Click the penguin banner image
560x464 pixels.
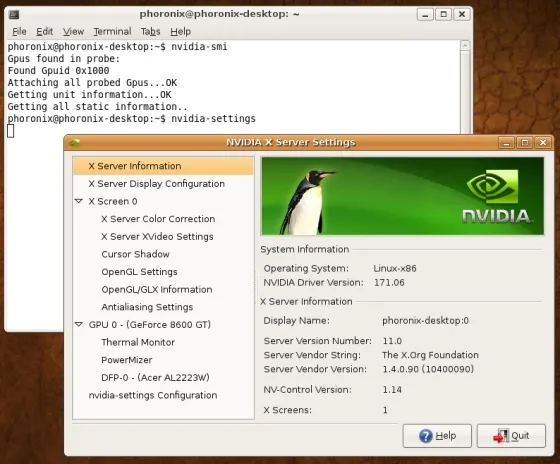[402, 196]
